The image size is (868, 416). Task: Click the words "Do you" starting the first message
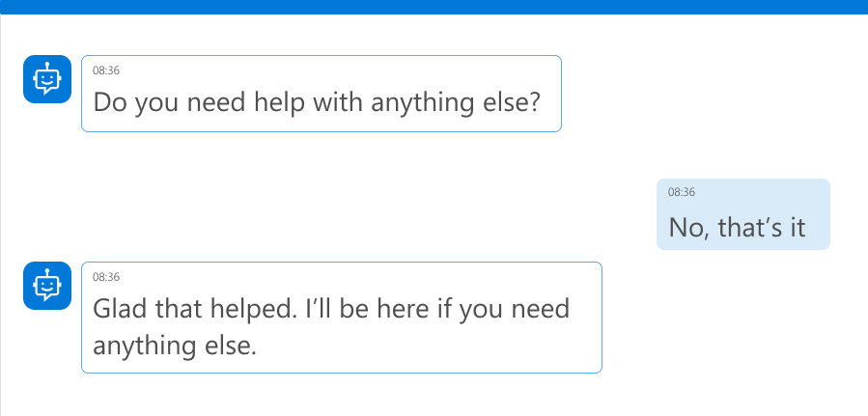tap(131, 102)
